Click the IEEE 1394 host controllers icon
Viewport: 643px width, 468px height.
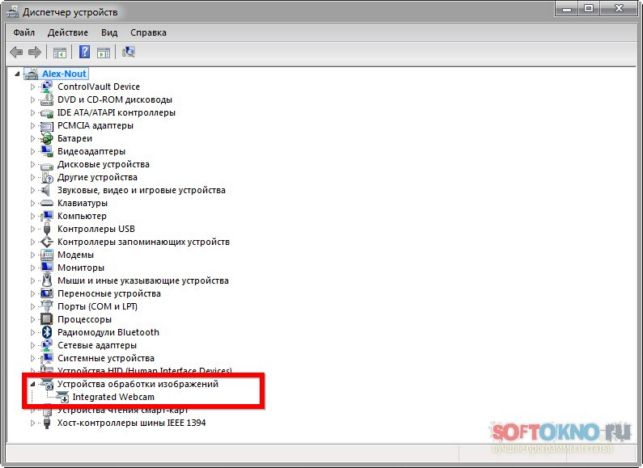pyautogui.click(x=47, y=423)
